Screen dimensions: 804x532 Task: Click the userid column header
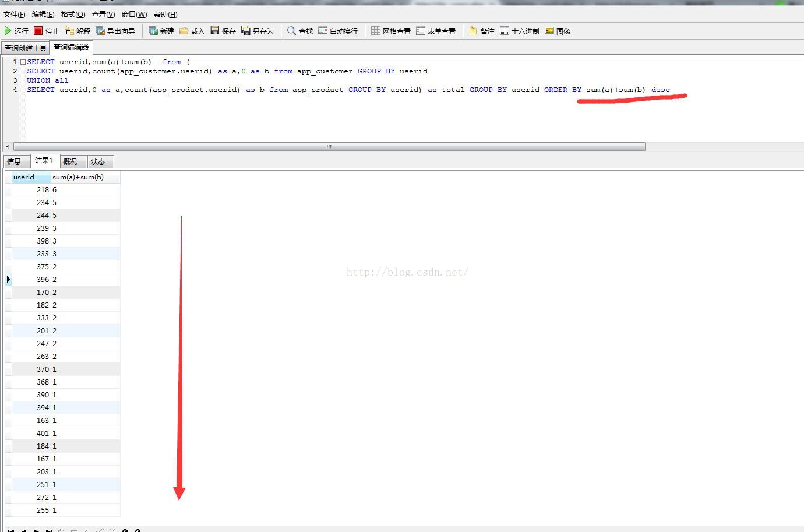coord(31,177)
